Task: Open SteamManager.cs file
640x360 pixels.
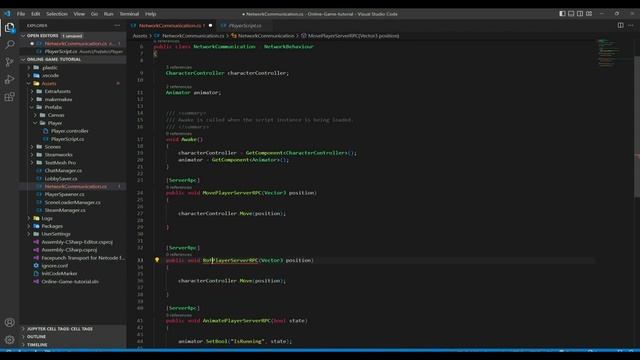Action: pyautogui.click(x=65, y=210)
